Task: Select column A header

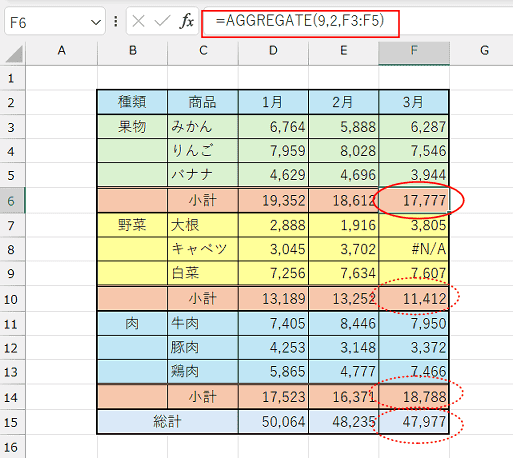Action: click(62, 51)
